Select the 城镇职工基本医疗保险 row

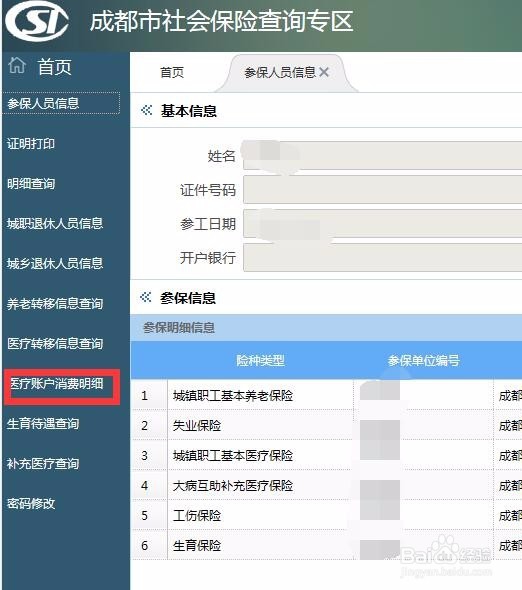click(327, 455)
